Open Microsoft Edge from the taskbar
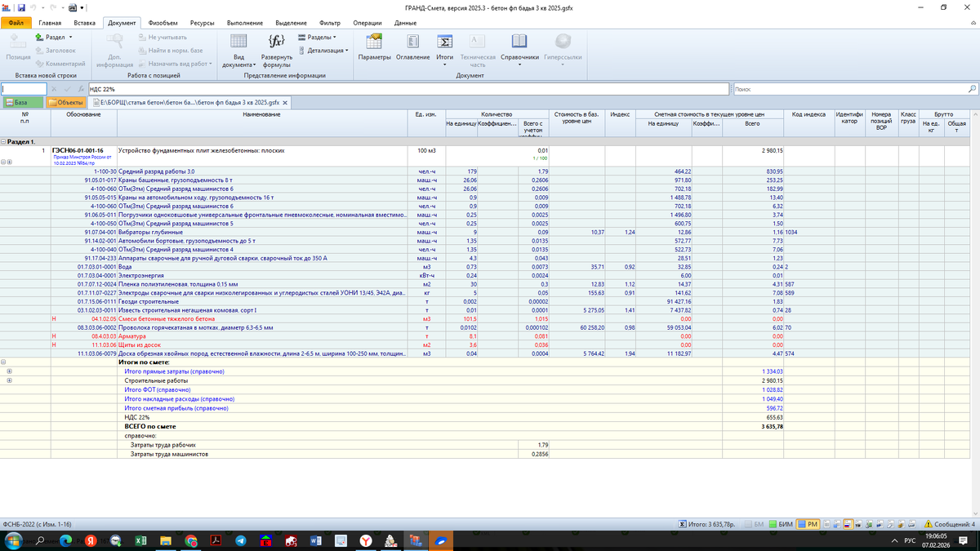Image resolution: width=980 pixels, height=551 pixels. pos(67,540)
